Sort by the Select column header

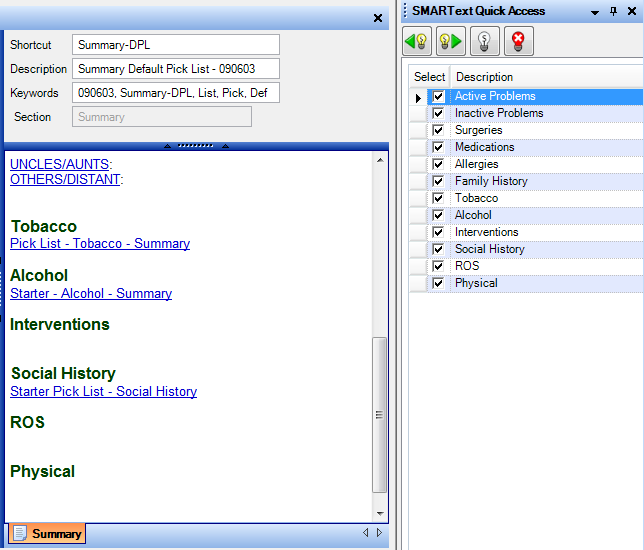(x=430, y=77)
